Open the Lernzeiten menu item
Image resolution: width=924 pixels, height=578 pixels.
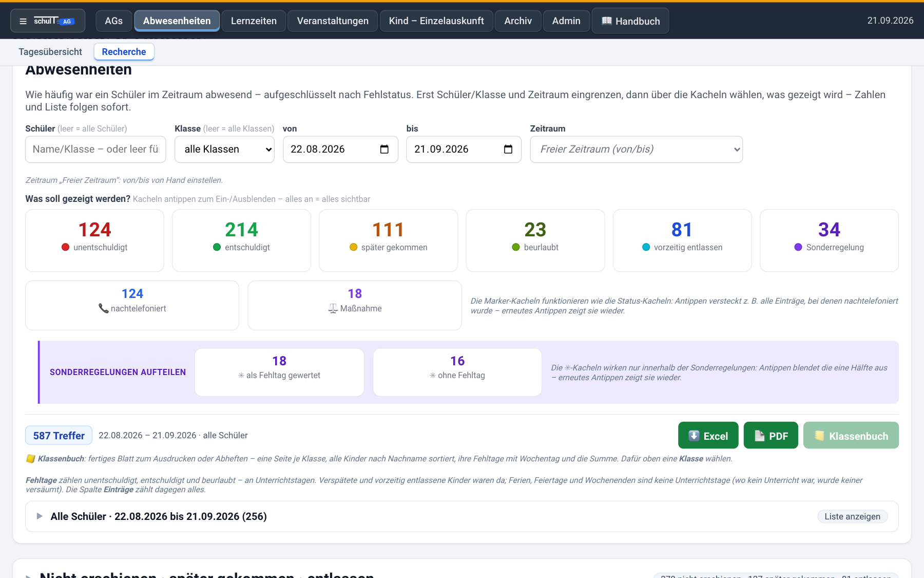[254, 21]
